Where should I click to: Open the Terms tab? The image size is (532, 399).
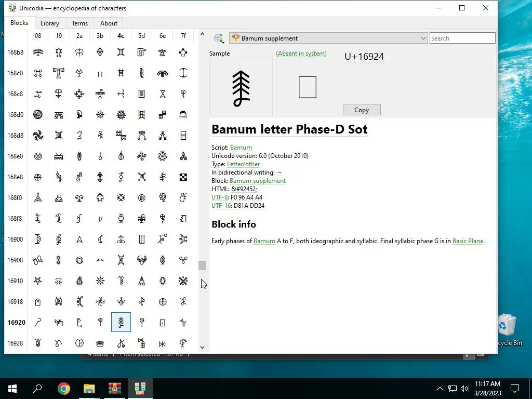pyautogui.click(x=79, y=23)
